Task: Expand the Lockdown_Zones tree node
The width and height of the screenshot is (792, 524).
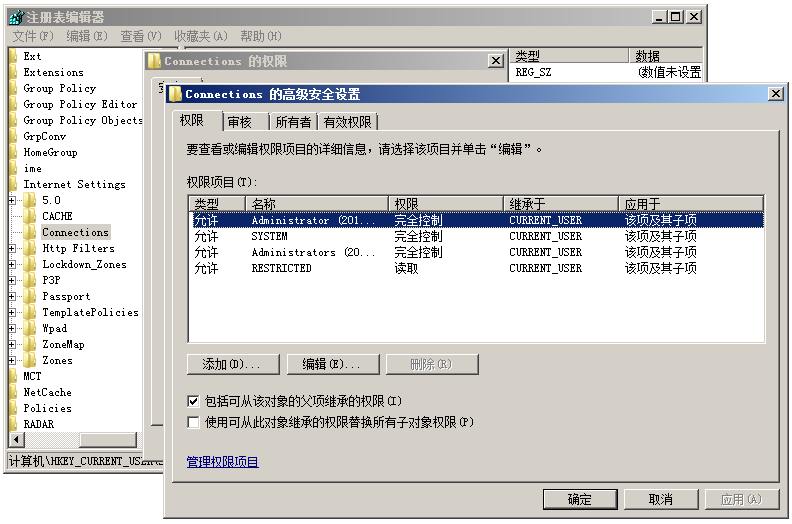Action: coord(13,264)
